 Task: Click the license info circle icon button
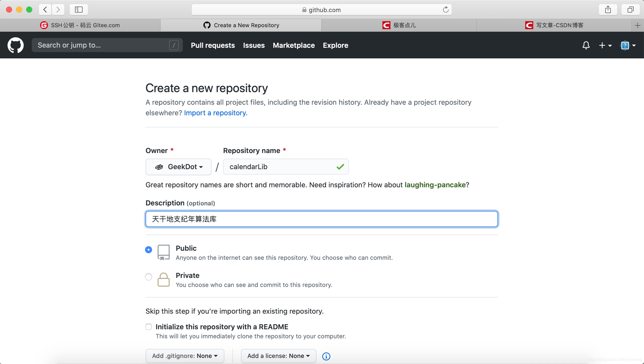pyautogui.click(x=326, y=356)
